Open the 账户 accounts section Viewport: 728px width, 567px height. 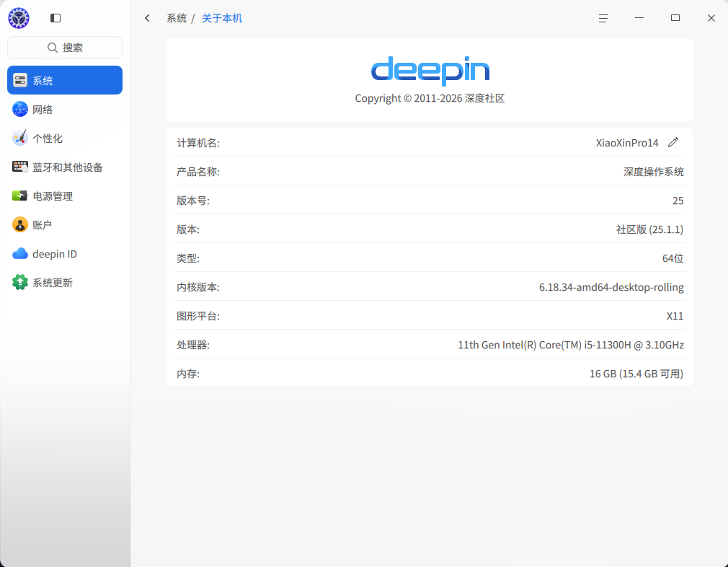(65, 224)
